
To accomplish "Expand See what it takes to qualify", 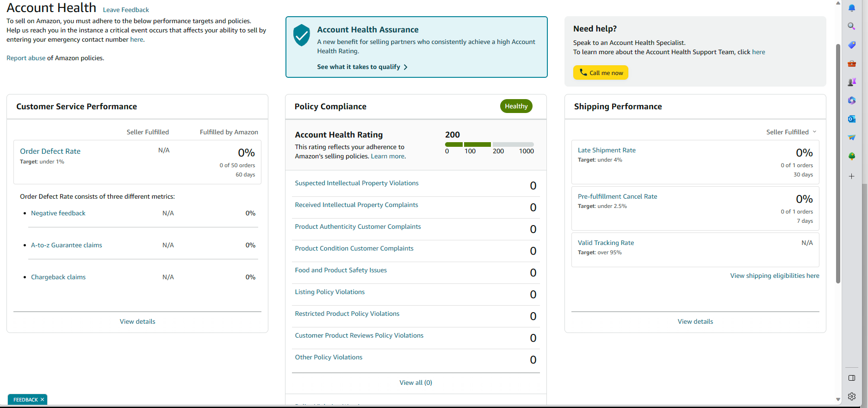I will pos(362,67).
